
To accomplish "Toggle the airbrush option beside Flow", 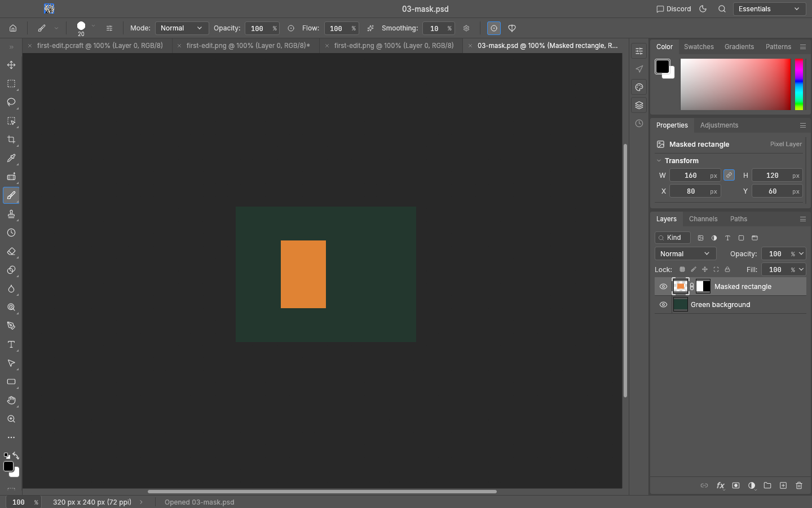I will pos(370,28).
